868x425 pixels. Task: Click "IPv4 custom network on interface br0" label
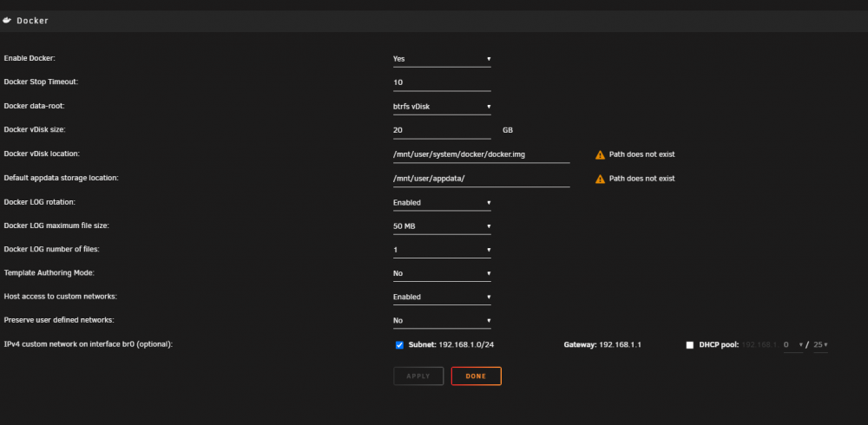(88, 344)
